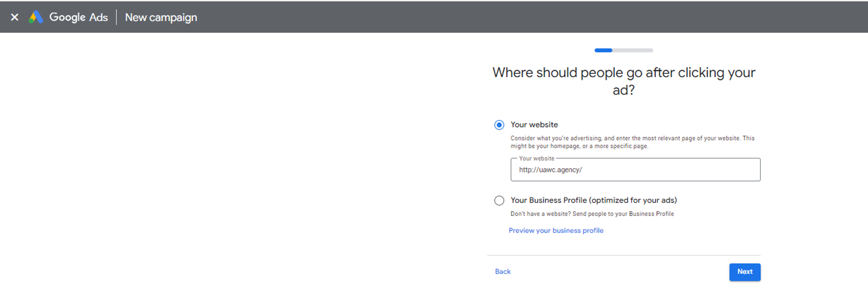This screenshot has height=303, width=868.
Task: Focus the Your website URL input field
Action: (x=635, y=170)
